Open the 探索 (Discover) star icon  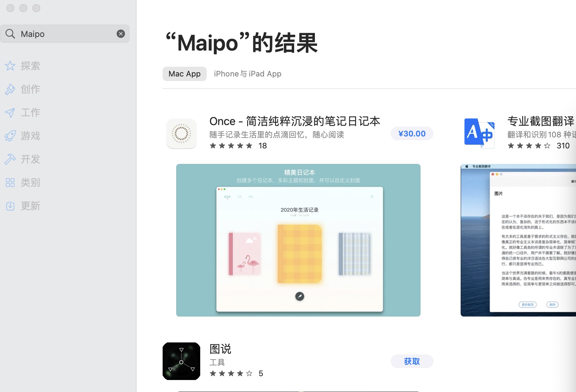tap(10, 66)
